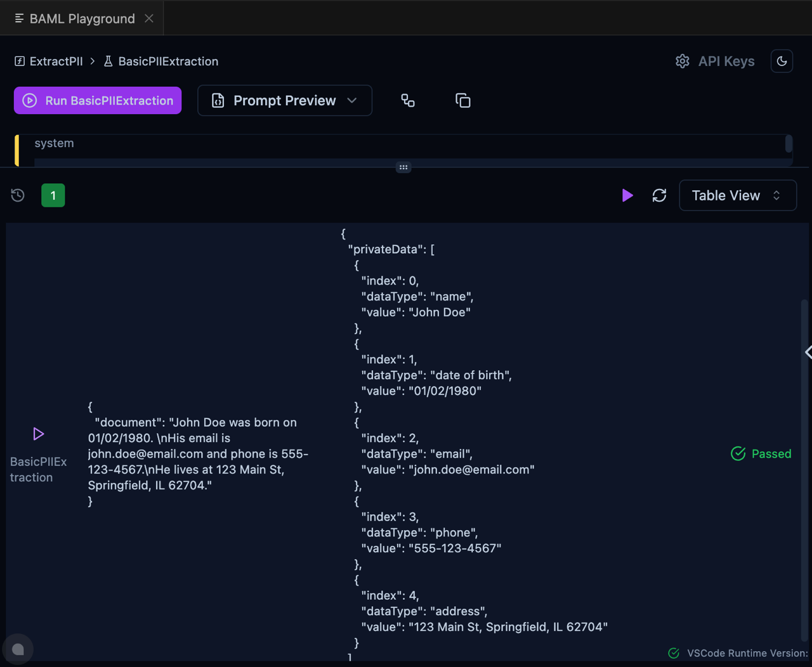Viewport: 812px width, 667px height.
Task: Open the flow diagram view icon
Action: pyautogui.click(x=407, y=100)
